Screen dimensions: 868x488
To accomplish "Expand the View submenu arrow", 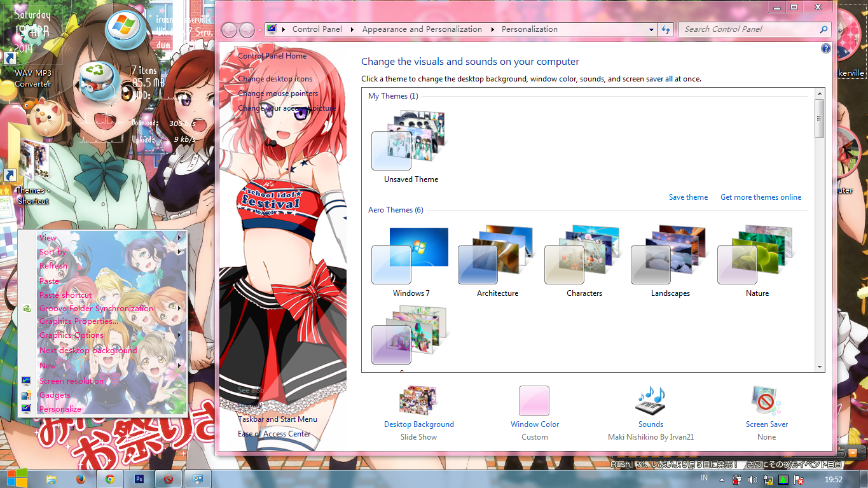I will 181,238.
